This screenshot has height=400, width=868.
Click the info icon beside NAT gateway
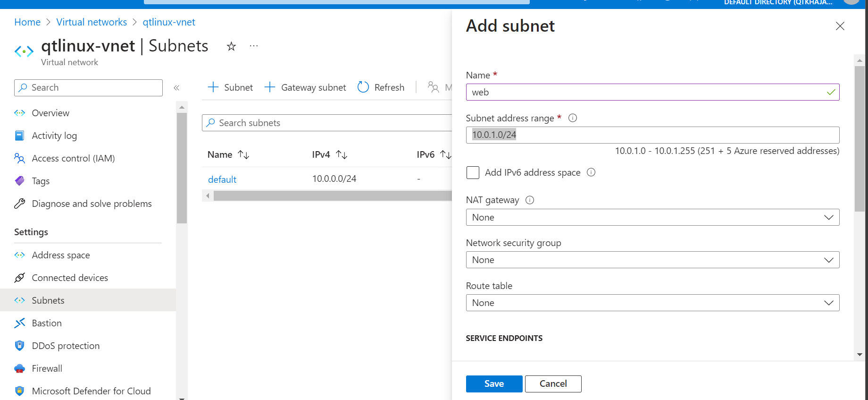[530, 200]
